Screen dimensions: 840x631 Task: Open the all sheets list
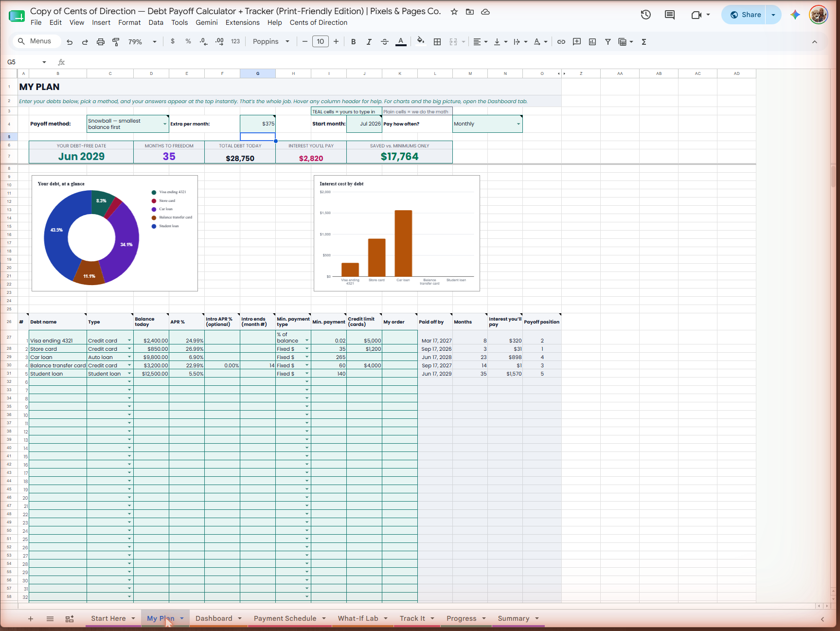pos(50,619)
